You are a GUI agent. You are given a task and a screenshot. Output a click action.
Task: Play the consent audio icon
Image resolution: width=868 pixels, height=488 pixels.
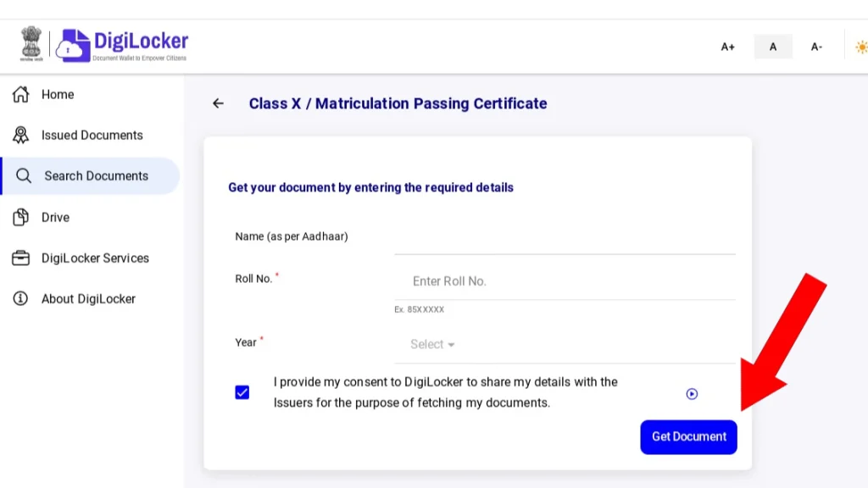692,393
